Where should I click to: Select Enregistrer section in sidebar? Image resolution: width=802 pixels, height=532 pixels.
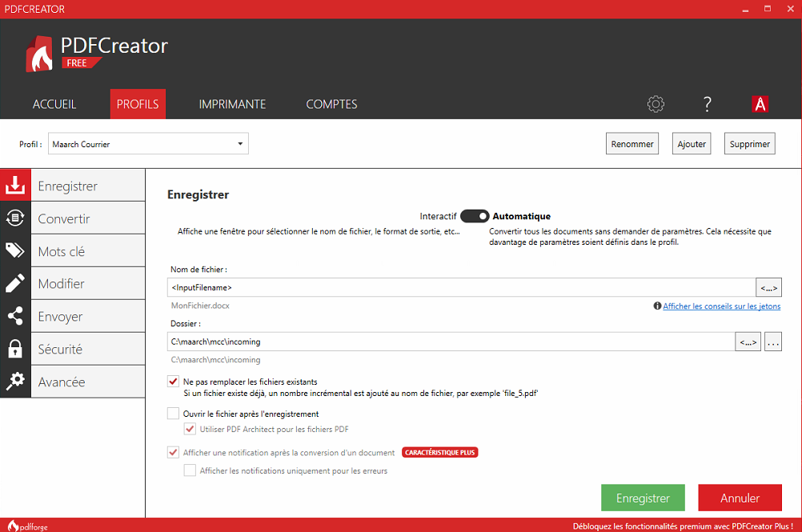point(88,186)
